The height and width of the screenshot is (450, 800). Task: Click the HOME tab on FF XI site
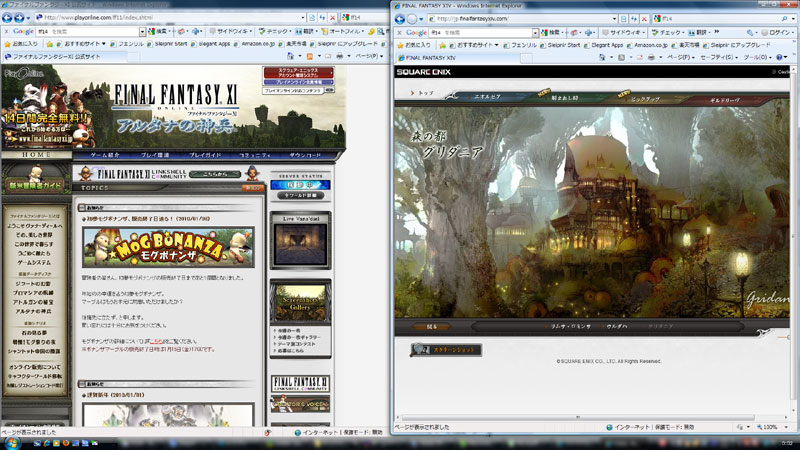click(36, 155)
